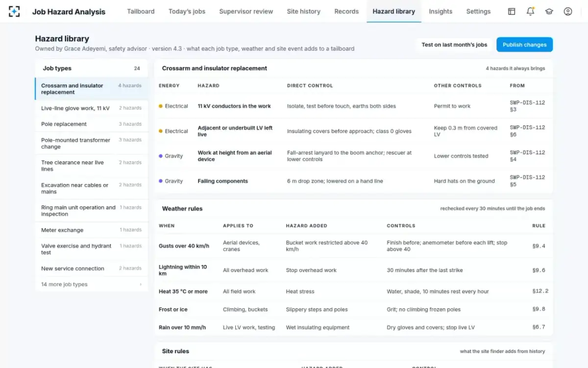Image resolution: width=588 pixels, height=368 pixels.
Task: Select Excavation near cables or mains
Action: point(91,188)
